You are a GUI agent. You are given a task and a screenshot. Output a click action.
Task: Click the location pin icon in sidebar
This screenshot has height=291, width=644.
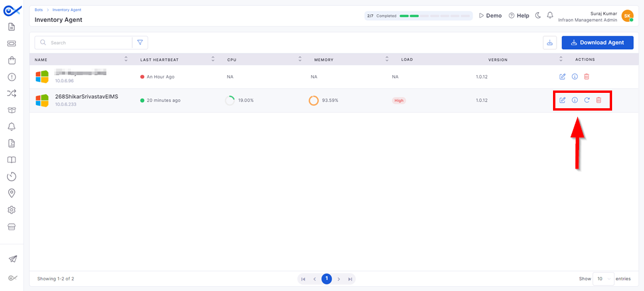(x=11, y=193)
